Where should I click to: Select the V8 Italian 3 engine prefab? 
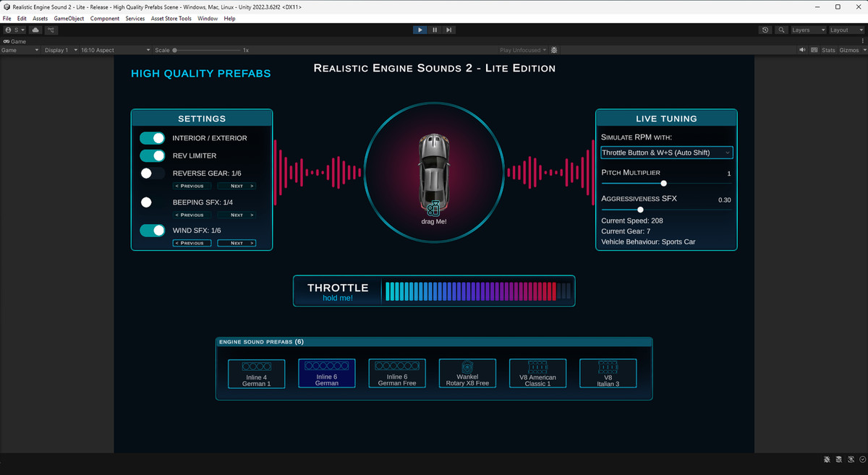click(608, 373)
